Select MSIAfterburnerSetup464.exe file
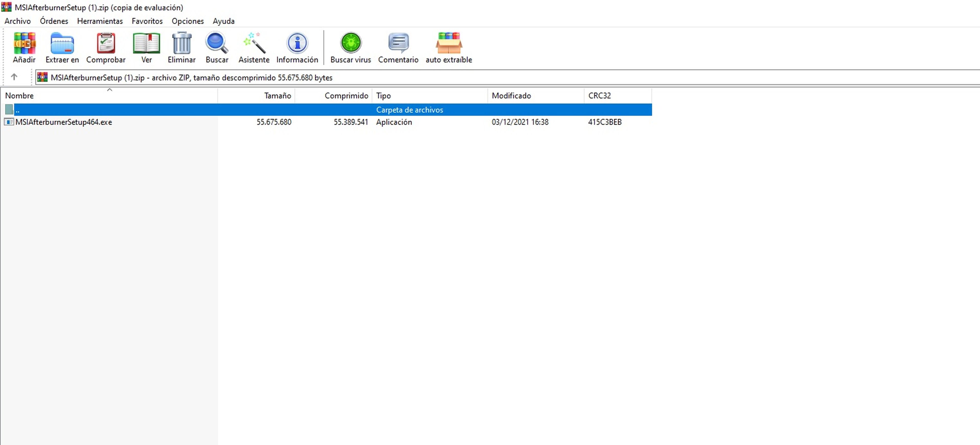This screenshot has height=445, width=980. pos(64,122)
